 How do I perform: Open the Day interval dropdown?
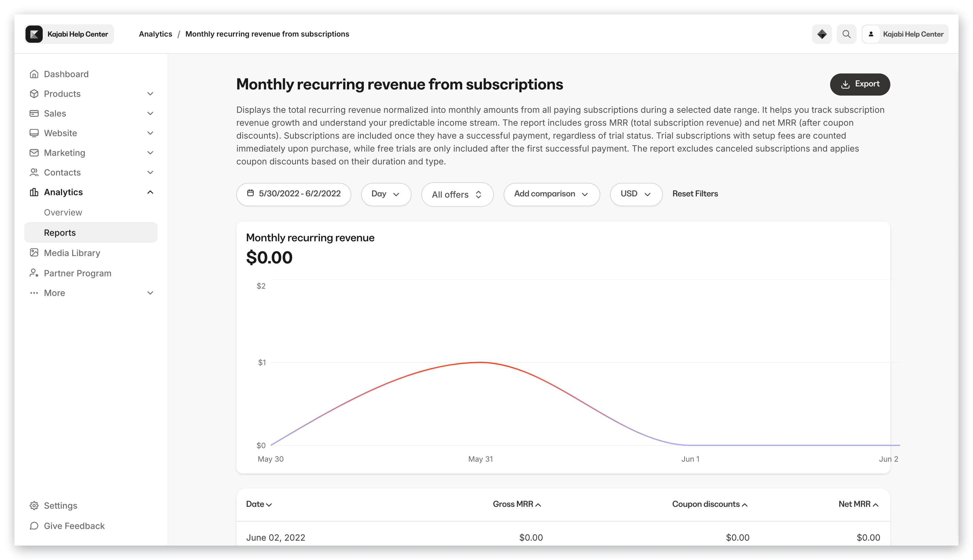click(386, 194)
